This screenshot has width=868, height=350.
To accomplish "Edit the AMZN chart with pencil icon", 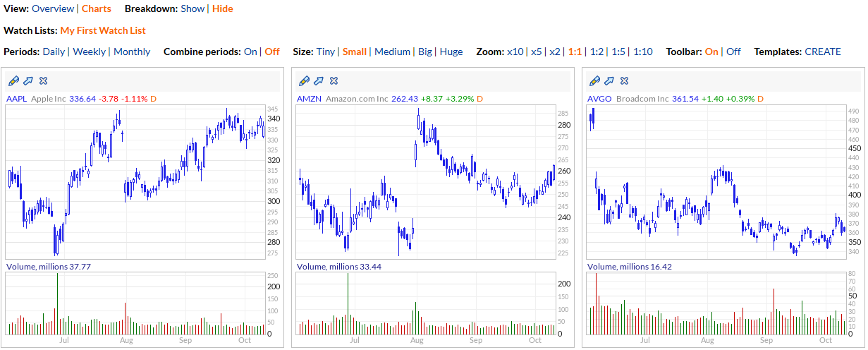I will click(x=304, y=80).
